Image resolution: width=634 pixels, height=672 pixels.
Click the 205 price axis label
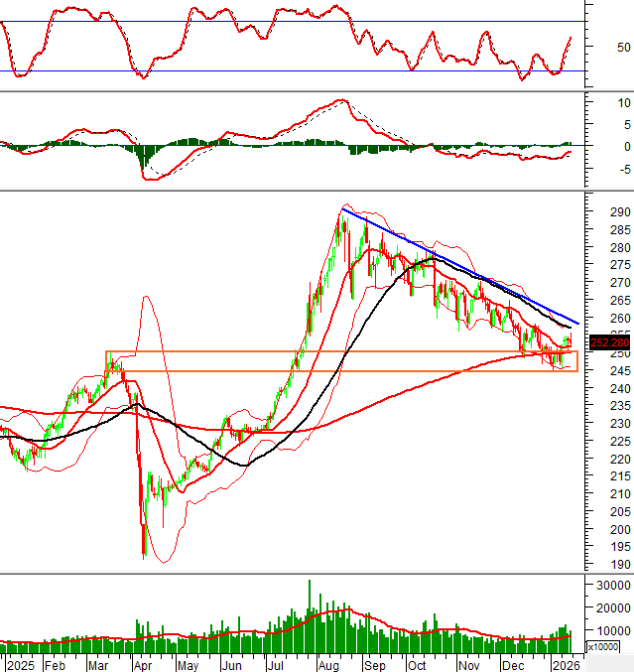[x=620, y=512]
